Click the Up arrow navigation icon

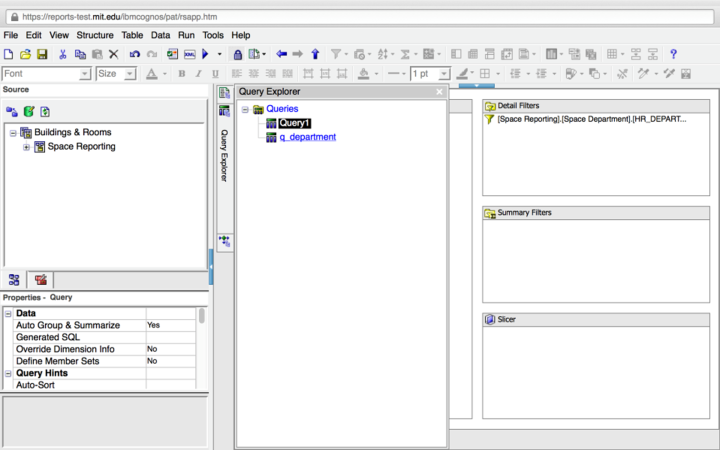(x=315, y=54)
